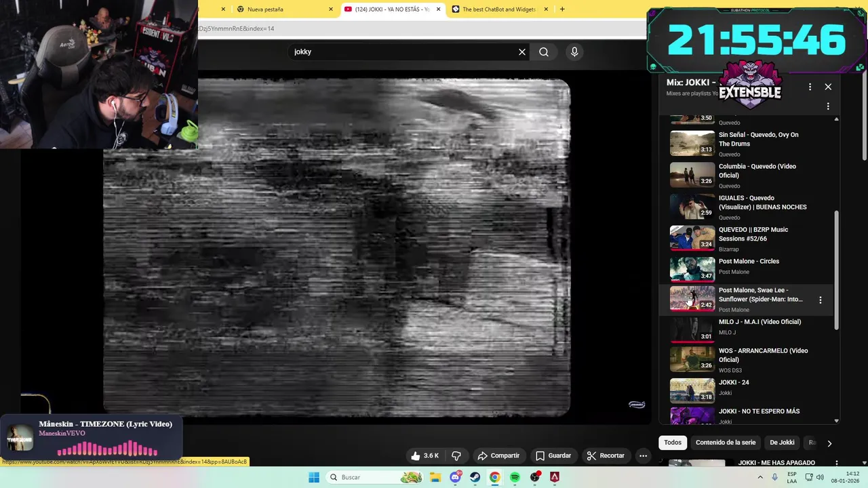Close the ChatBot and Widgets tab
The height and width of the screenshot is (488, 868).
(547, 9)
